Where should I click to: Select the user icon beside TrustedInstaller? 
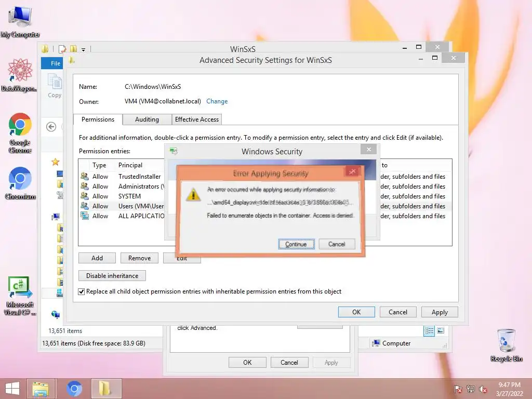click(x=85, y=177)
